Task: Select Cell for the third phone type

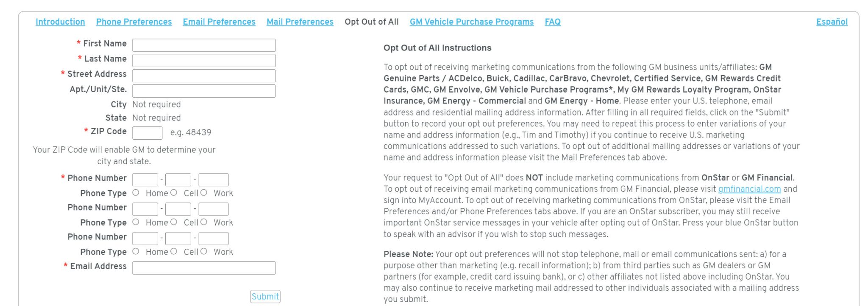Action: 173,251
